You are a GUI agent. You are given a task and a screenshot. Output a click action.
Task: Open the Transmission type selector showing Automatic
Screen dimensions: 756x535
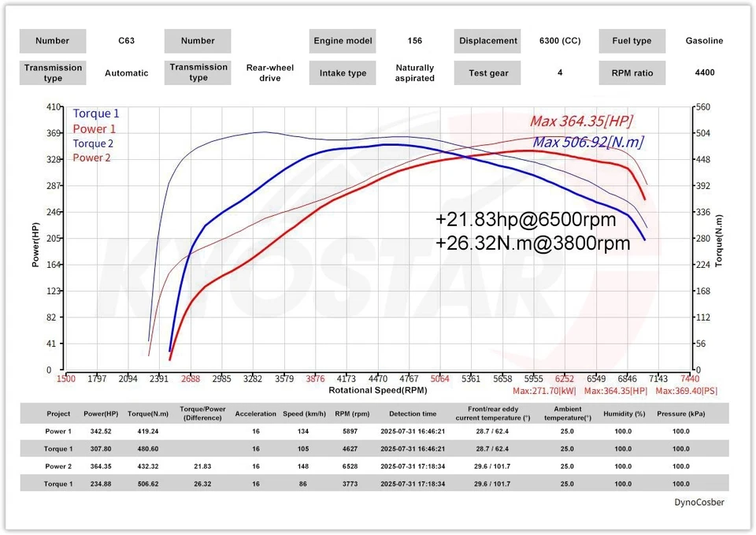click(53, 72)
